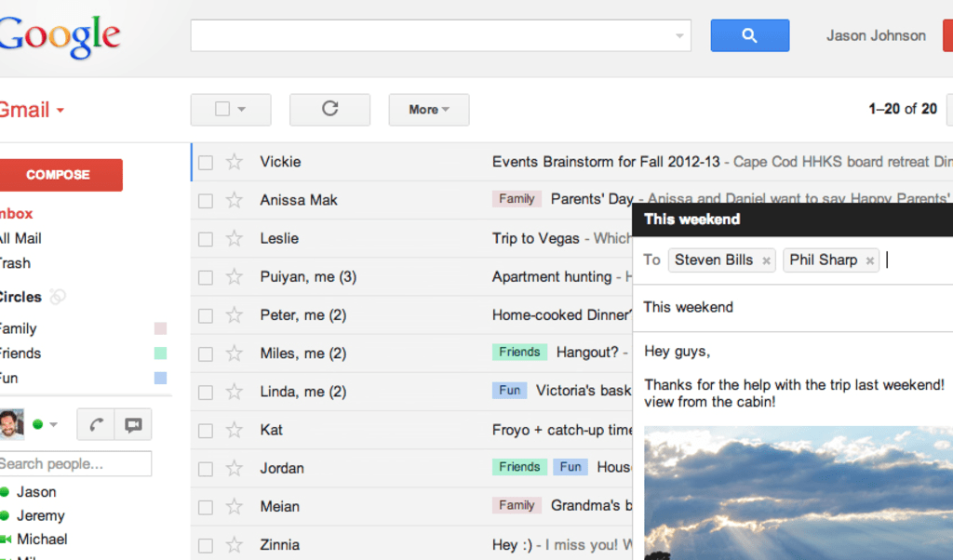Start a video chat using camera icon
953x560 pixels.
pyautogui.click(x=133, y=424)
